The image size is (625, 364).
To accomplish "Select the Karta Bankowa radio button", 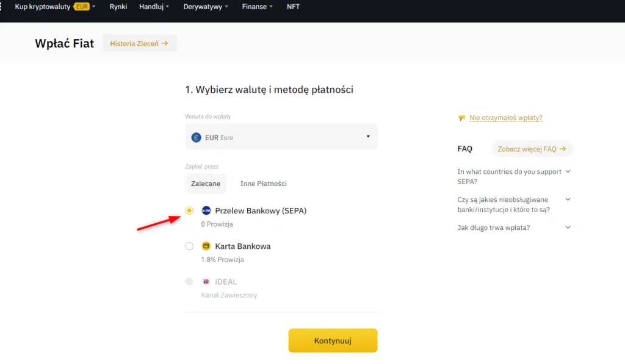I will click(189, 246).
